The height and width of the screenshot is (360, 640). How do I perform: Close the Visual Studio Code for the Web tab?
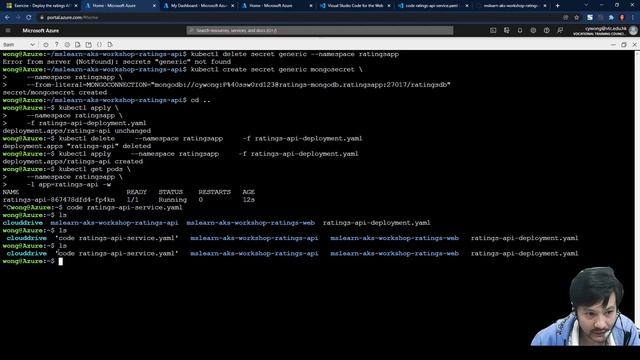pyautogui.click(x=389, y=6)
